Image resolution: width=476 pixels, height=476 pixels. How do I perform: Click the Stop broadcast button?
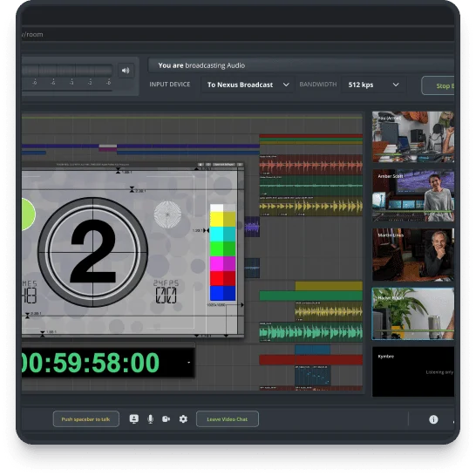click(x=438, y=85)
